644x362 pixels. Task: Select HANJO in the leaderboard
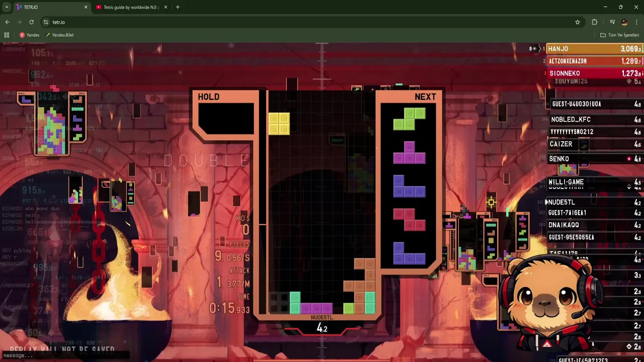point(594,49)
